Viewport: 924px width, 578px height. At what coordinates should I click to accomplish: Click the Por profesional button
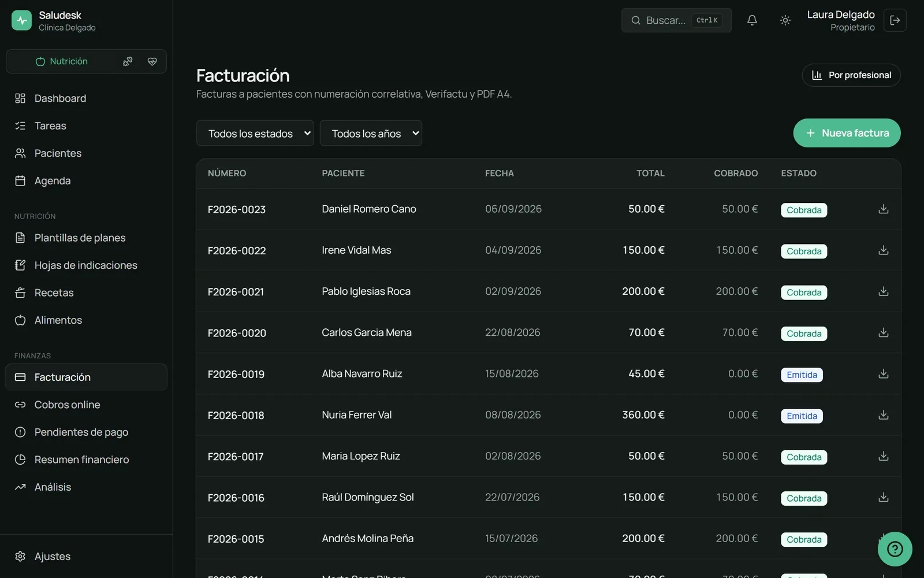click(851, 75)
